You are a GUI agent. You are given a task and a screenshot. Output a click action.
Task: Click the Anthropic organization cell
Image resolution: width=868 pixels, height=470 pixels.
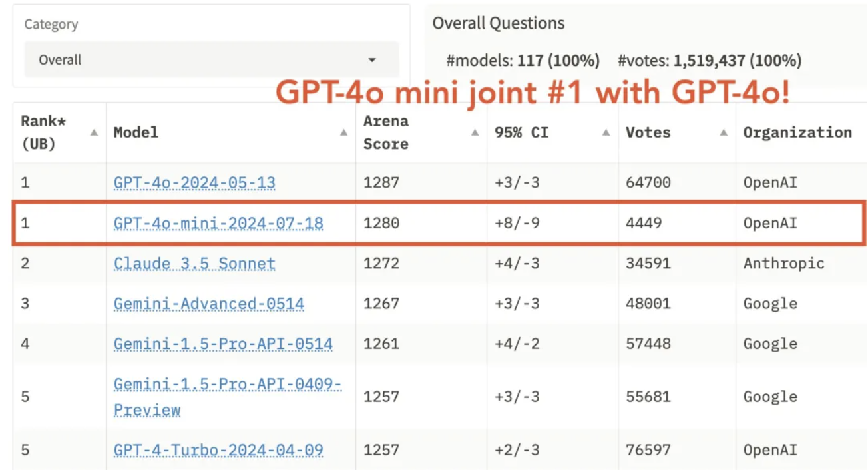783,264
